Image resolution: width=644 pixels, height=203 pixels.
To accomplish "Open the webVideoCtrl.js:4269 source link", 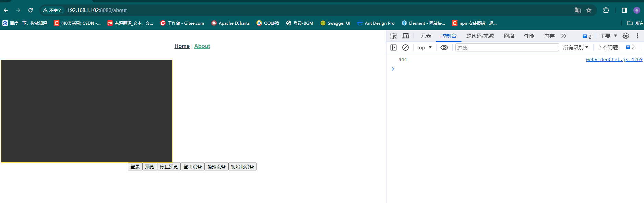I will (x=614, y=59).
